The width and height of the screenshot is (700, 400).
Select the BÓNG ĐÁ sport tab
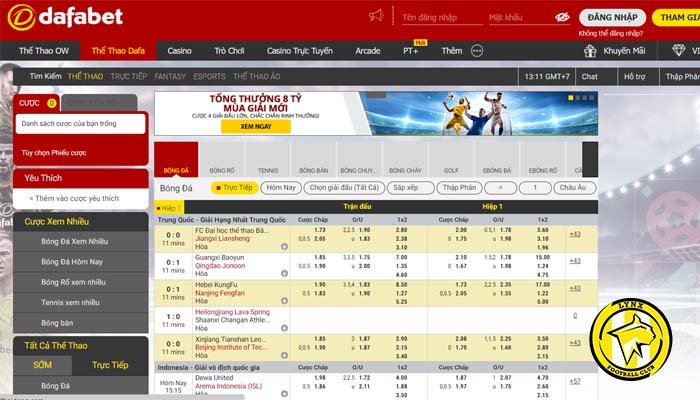[176, 160]
